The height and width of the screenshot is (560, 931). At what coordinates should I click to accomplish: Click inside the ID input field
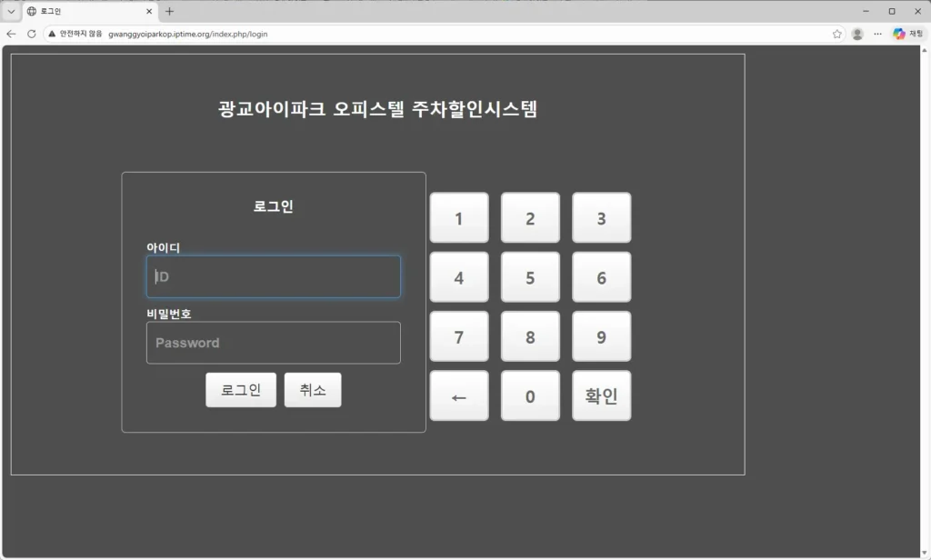(273, 276)
